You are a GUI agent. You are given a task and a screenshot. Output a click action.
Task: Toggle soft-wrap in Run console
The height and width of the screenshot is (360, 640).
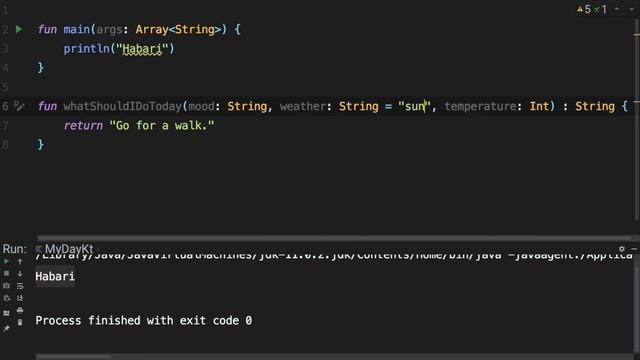click(x=20, y=286)
